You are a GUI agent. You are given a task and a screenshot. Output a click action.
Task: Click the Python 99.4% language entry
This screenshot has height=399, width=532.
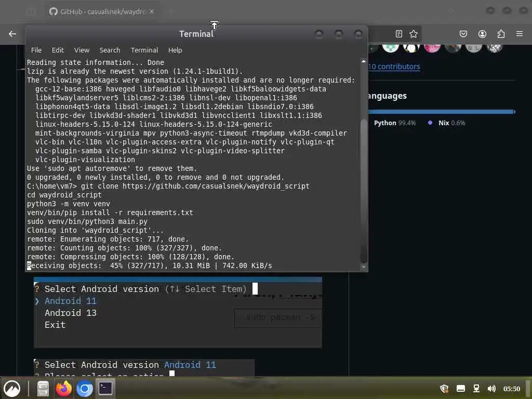(395, 123)
